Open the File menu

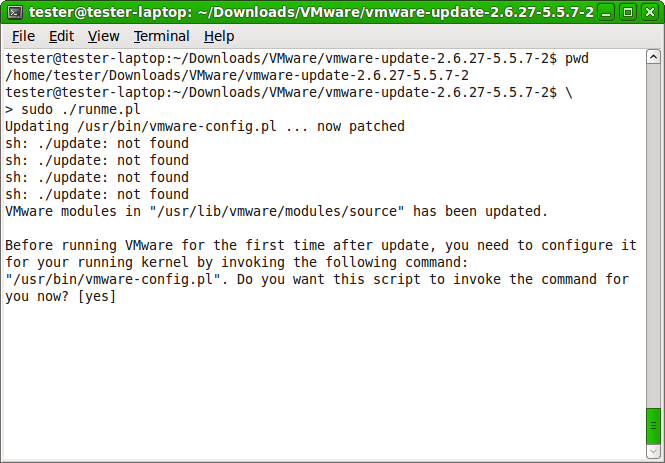23,36
